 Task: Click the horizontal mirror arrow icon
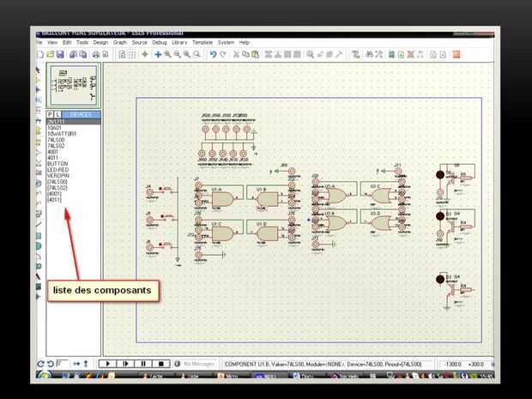(76, 364)
